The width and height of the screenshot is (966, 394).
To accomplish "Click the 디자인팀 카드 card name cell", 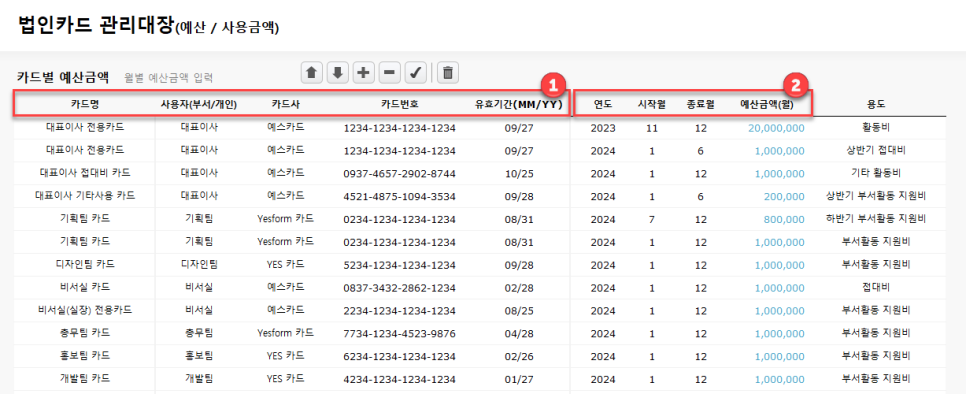I will (x=85, y=265).
